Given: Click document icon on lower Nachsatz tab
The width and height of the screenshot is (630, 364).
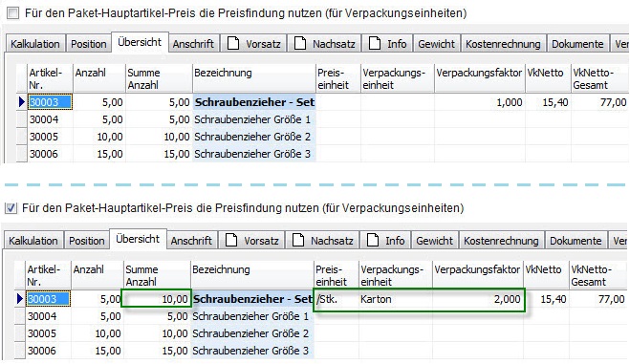Looking at the screenshot, I should coord(298,240).
